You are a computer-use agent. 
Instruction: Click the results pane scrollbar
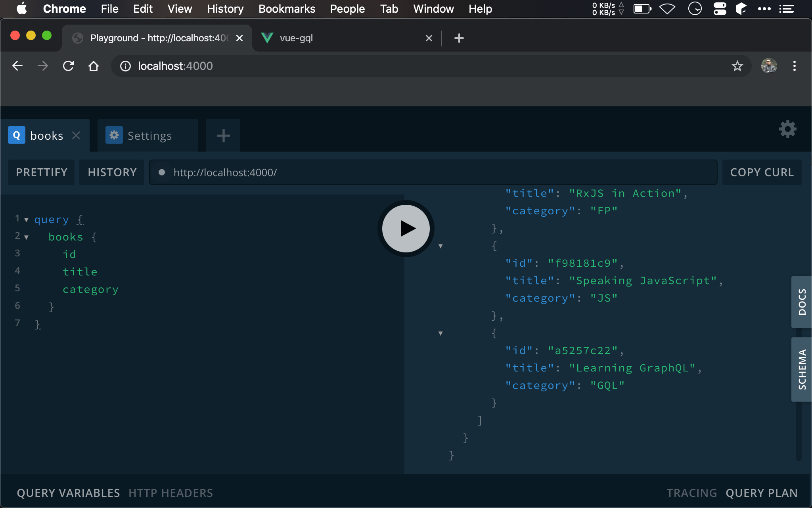[x=799, y=431]
